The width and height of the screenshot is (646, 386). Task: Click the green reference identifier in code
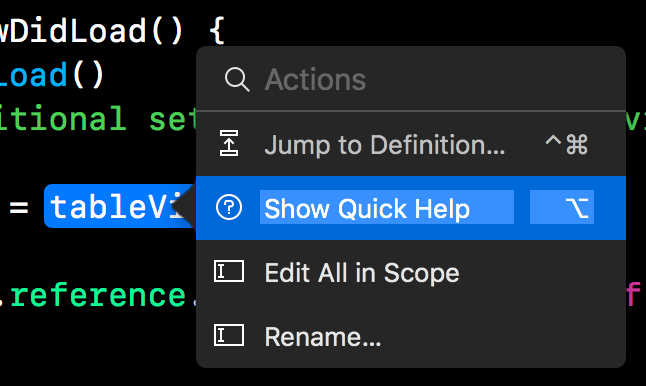click(98, 295)
